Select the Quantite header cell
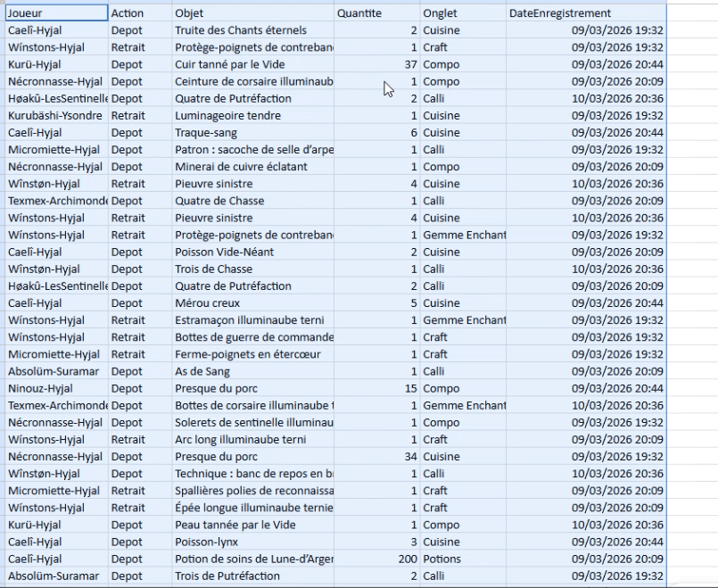 pos(377,12)
